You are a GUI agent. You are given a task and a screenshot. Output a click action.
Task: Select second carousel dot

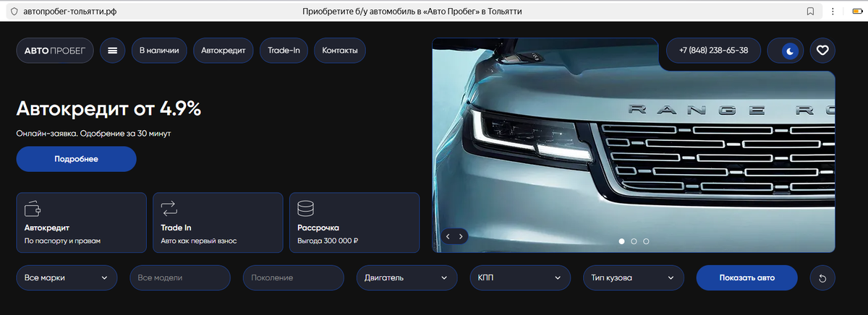(634, 241)
